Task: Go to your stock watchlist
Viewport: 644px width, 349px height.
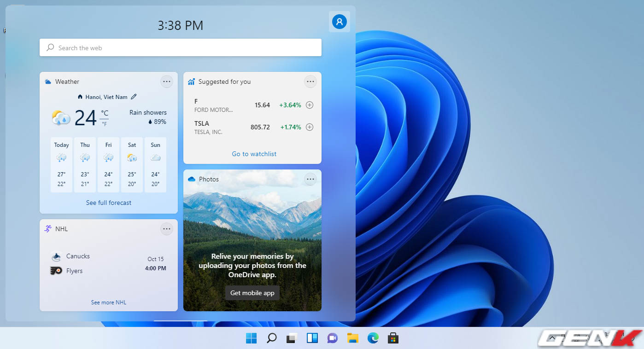Action: (x=254, y=154)
